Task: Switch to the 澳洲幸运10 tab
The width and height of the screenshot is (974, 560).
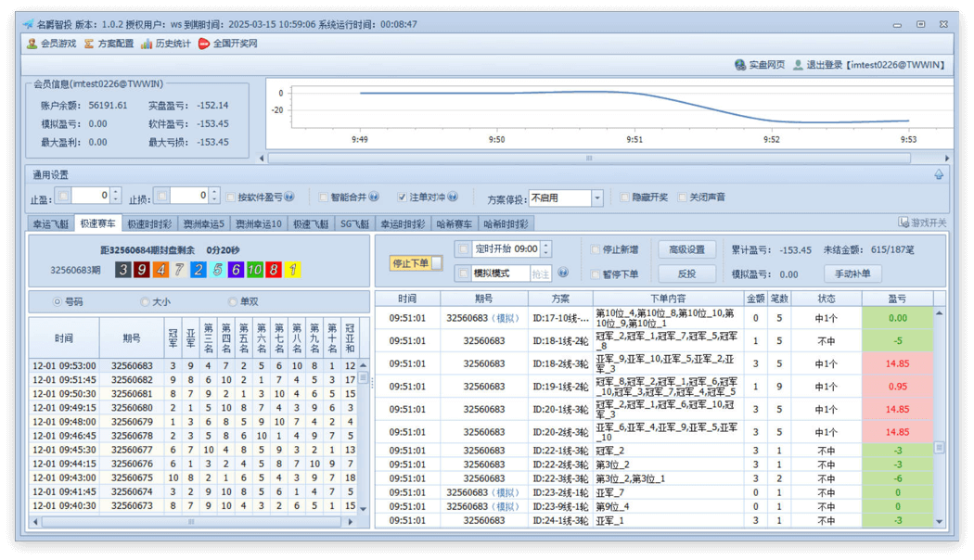Action: 259,223
